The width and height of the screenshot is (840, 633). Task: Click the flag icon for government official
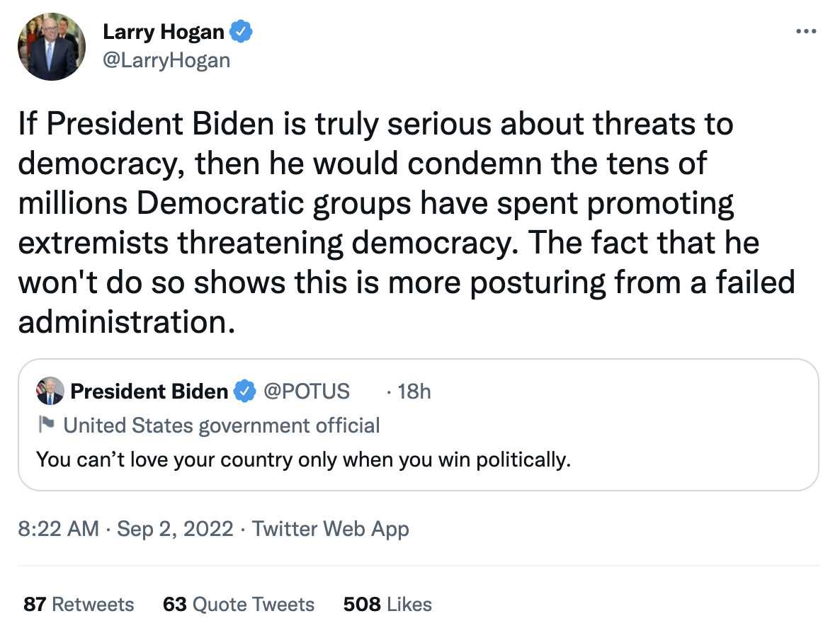click(46, 425)
